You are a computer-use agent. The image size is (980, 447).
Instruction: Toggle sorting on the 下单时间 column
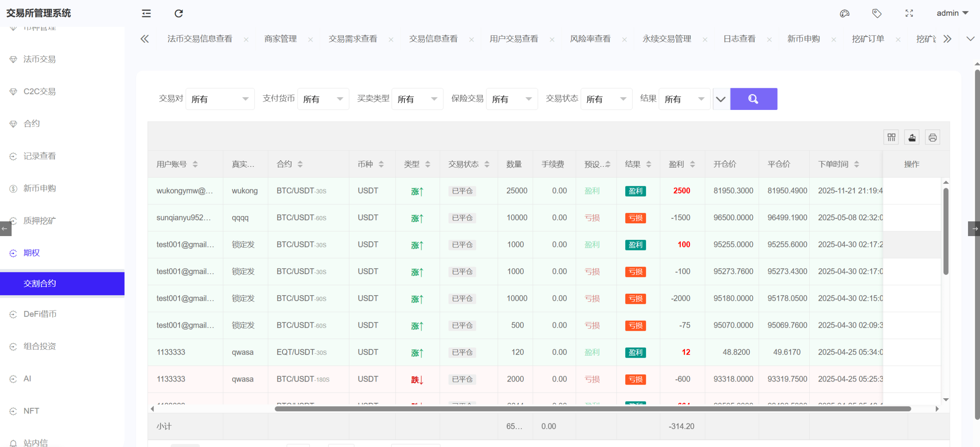pos(857,164)
